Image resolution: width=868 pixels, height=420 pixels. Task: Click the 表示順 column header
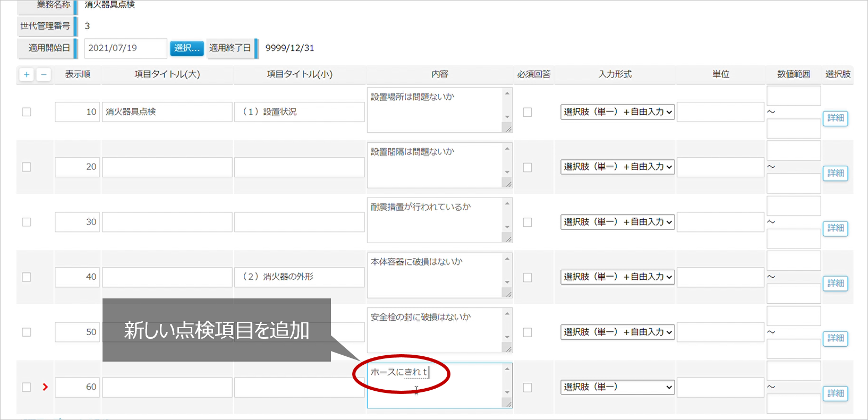tap(78, 74)
